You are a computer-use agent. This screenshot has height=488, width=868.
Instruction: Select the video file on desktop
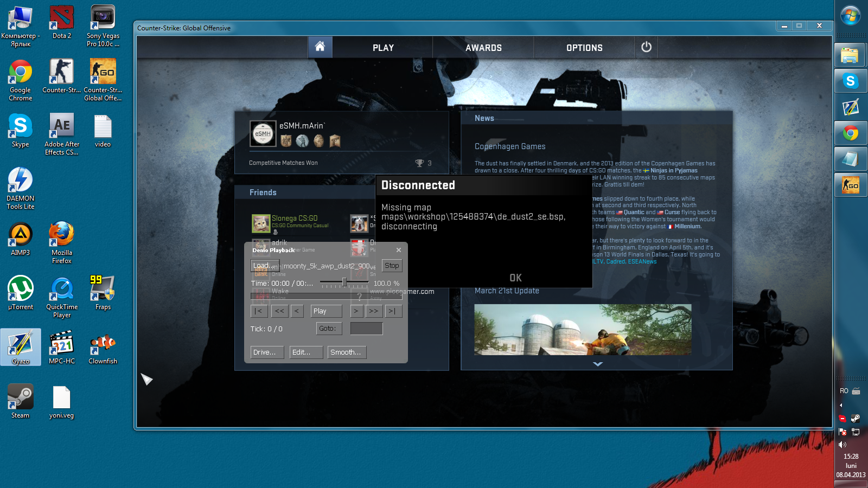pos(103,131)
